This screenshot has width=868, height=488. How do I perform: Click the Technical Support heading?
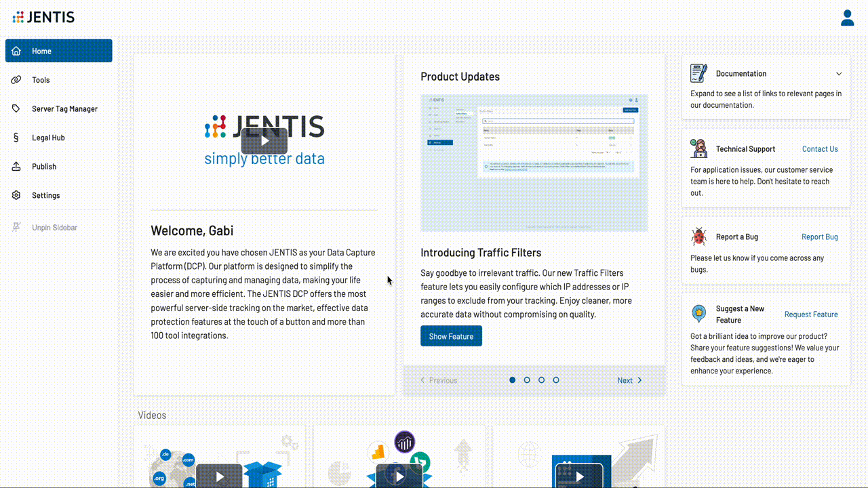coord(745,149)
